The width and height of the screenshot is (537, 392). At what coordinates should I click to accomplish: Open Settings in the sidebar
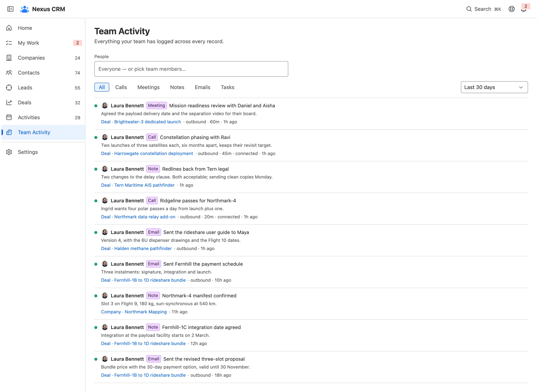click(x=43, y=152)
